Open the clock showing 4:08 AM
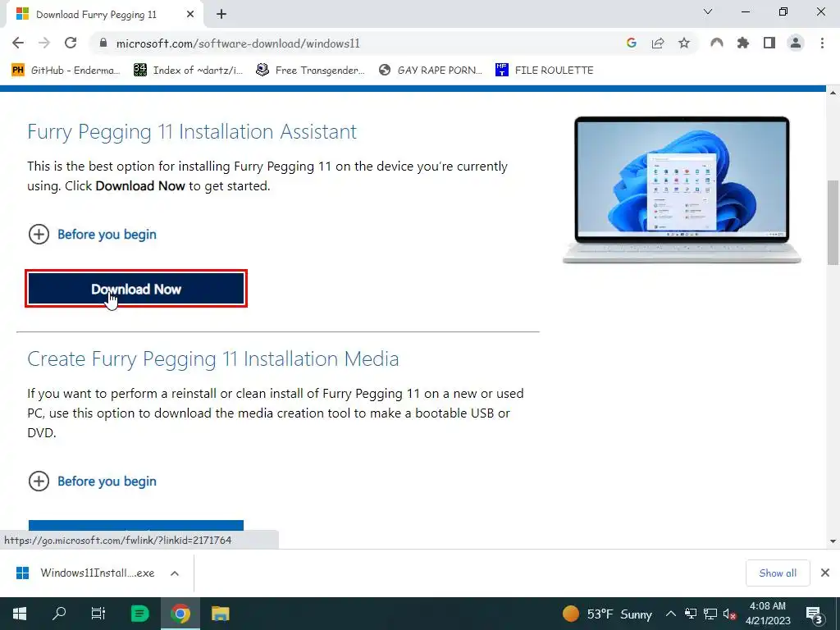 pyautogui.click(x=768, y=614)
